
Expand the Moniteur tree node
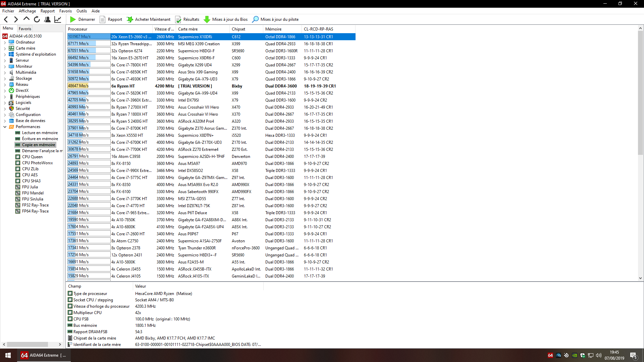pos(5,67)
